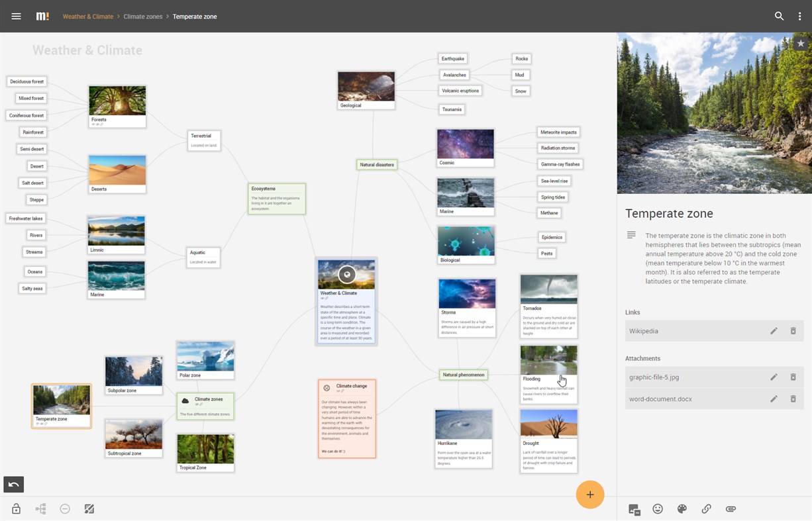Select the Tornados node
812x521 pixels.
pos(549,307)
